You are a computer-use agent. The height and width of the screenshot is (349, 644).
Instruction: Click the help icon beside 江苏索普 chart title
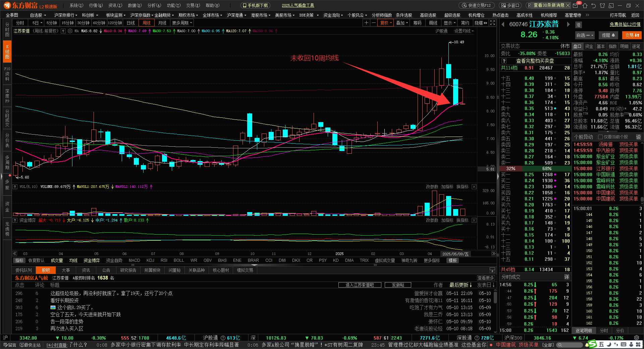[63, 31]
